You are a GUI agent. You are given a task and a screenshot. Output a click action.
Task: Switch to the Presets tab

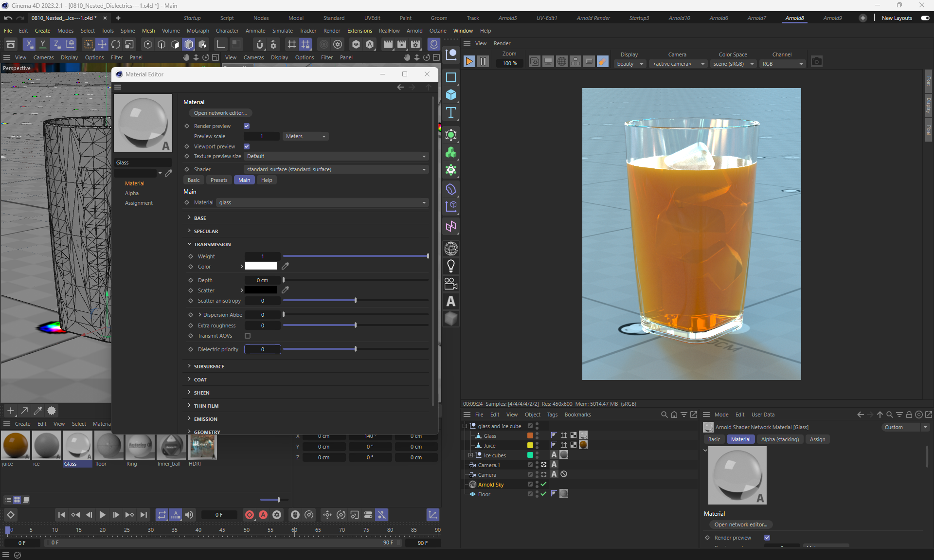click(219, 180)
